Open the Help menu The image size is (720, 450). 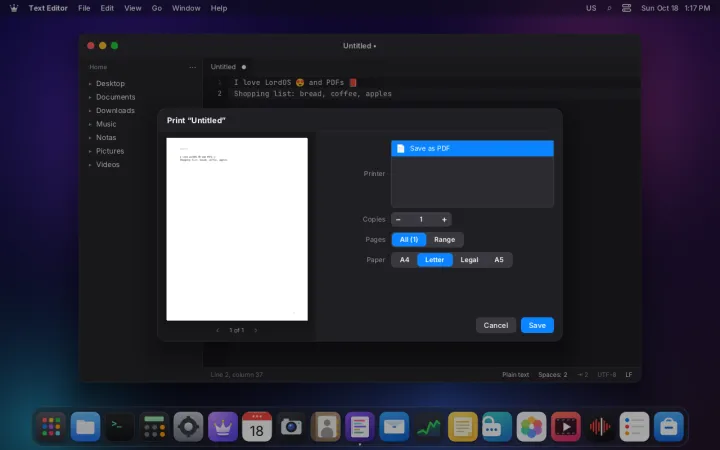click(219, 8)
